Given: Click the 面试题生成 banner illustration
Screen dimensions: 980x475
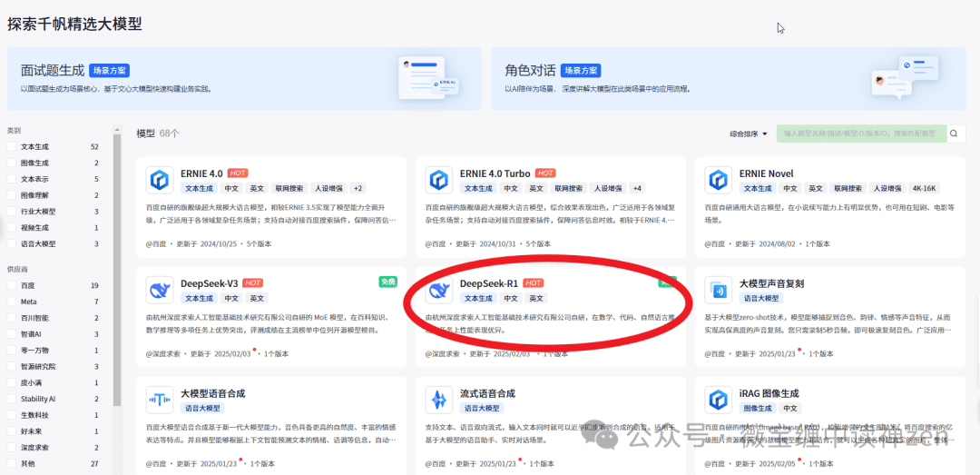Looking at the screenshot, I should [x=430, y=77].
